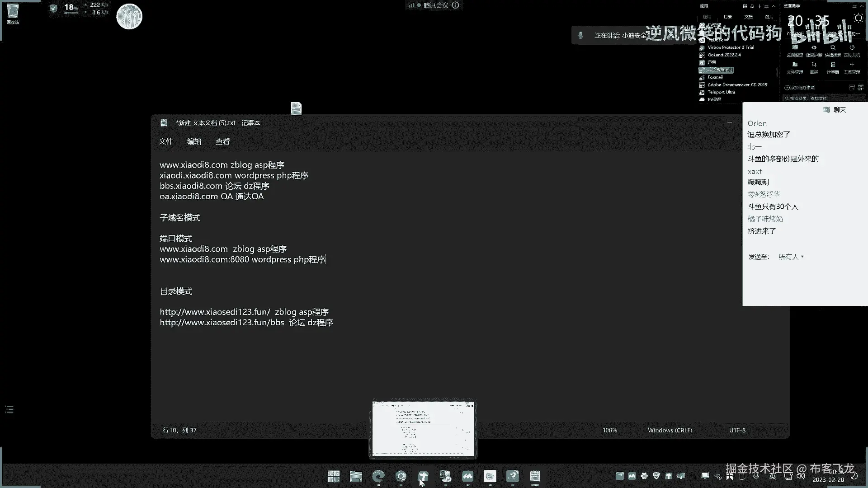Viewport: 868px width, 488px height.
Task: Open File Explorer from the taskbar
Action: pyautogui.click(x=356, y=476)
